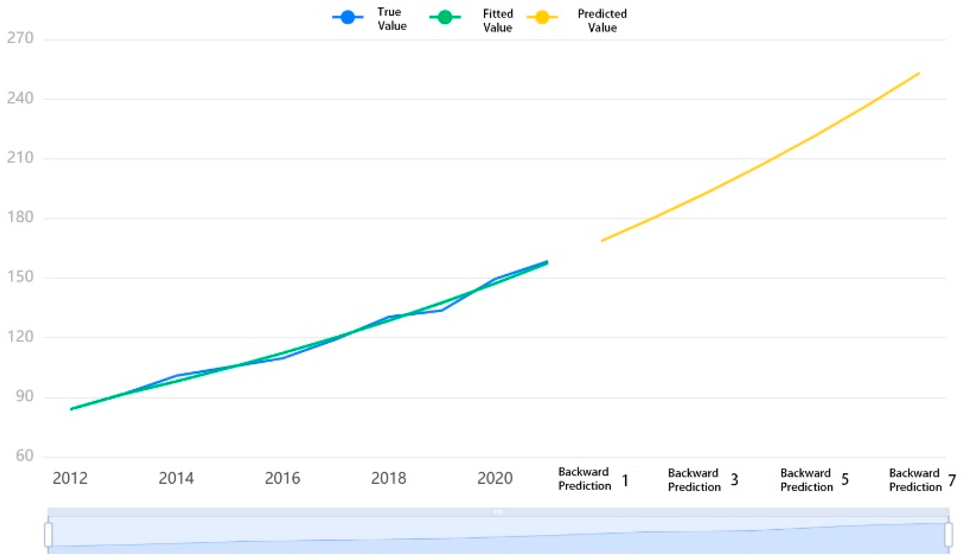This screenshot has height=560, width=963.
Task: Click the blue True Value legend marker
Action: [347, 17]
